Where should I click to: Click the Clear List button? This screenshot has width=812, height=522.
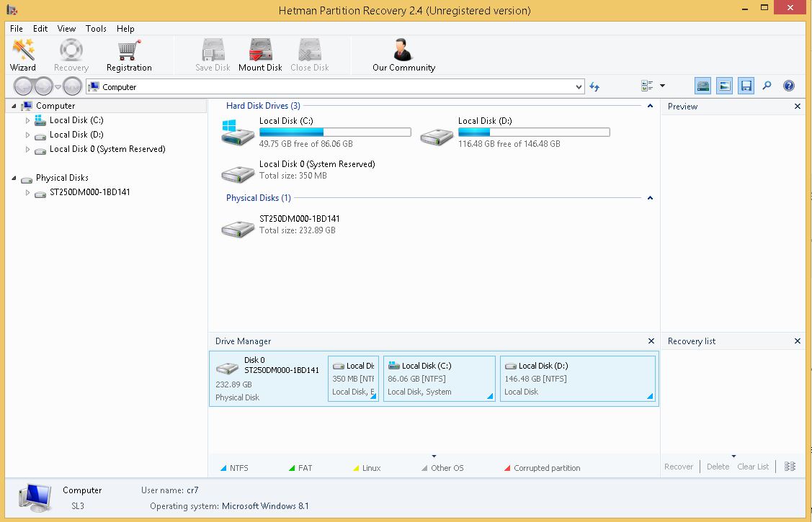(753, 467)
